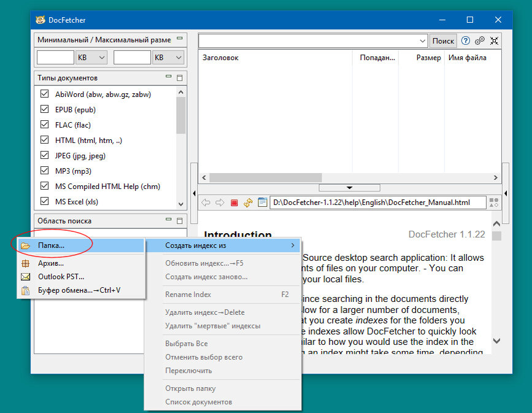
Task: Choose Rename Index in context menu
Action: pyautogui.click(x=223, y=295)
